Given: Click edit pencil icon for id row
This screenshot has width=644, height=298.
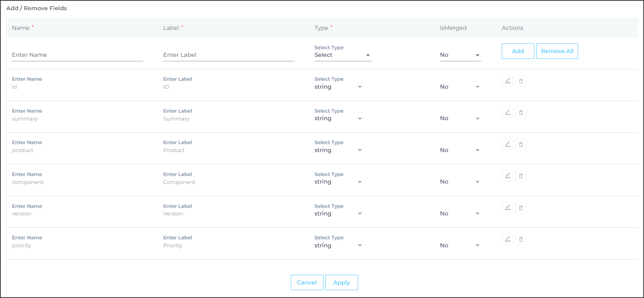Looking at the screenshot, I should (507, 81).
